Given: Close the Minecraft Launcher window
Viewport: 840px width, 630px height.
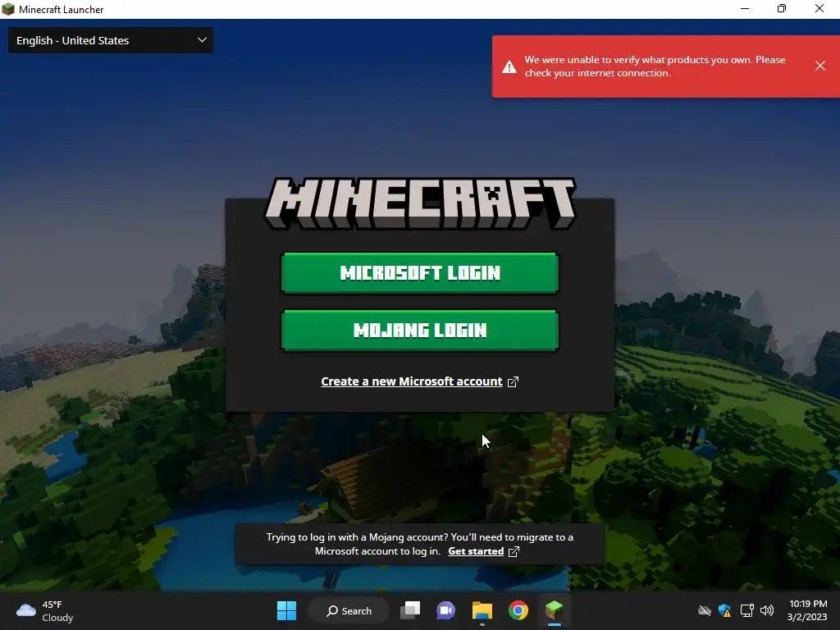Looking at the screenshot, I should coord(819,8).
